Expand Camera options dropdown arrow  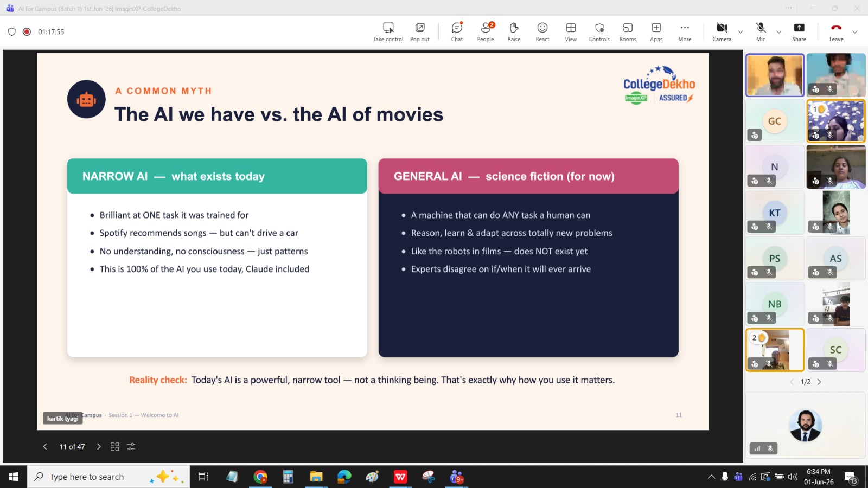coord(741,32)
